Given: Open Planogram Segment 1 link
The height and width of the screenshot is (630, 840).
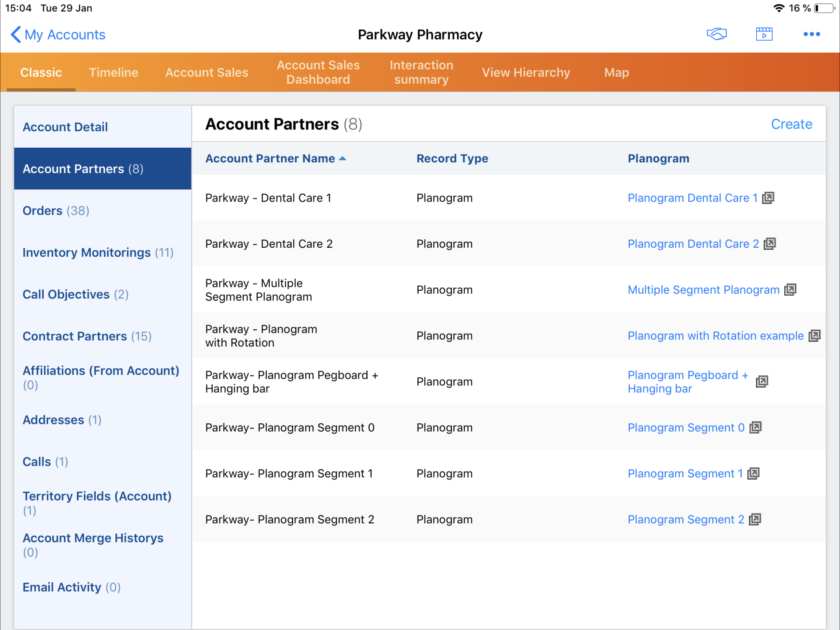Looking at the screenshot, I should click(685, 473).
